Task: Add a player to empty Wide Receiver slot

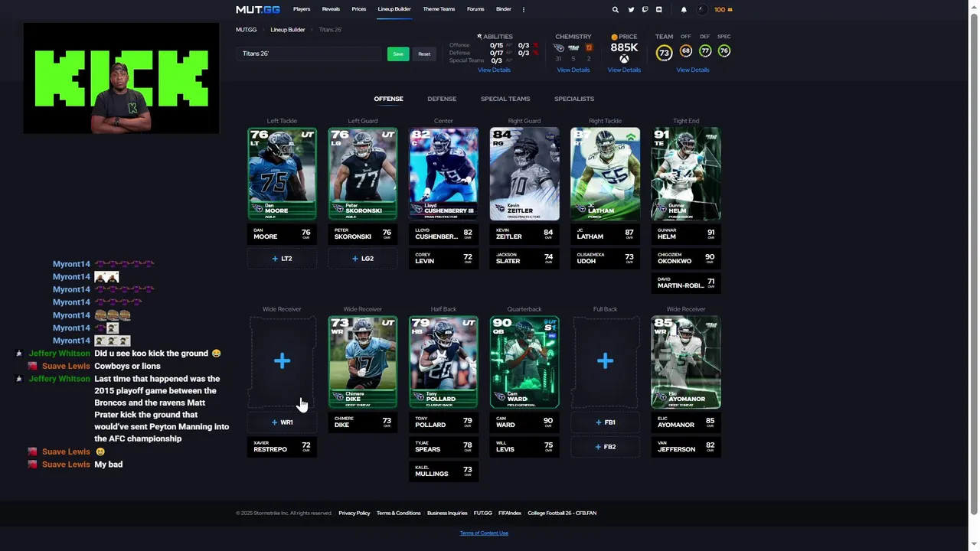Action: [x=282, y=361]
